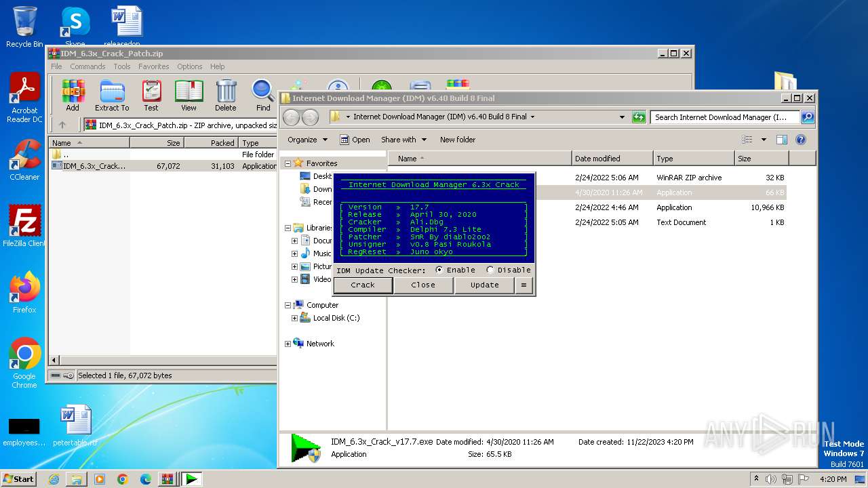Sort the WinRAR list by Packed column
The height and width of the screenshot is (488, 868).
[211, 143]
